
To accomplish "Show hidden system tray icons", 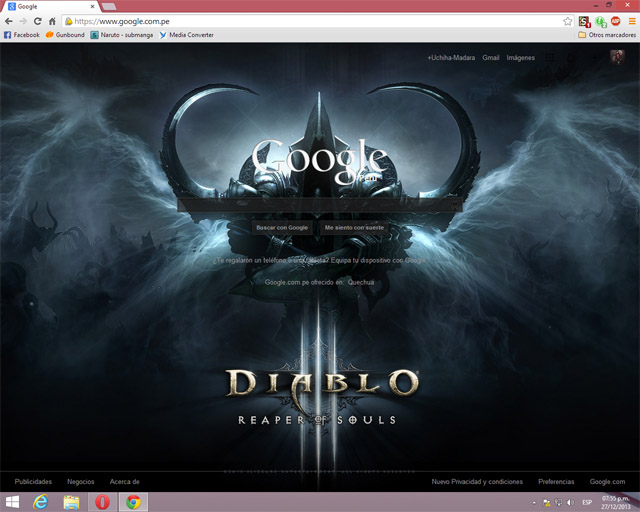I will 534,503.
